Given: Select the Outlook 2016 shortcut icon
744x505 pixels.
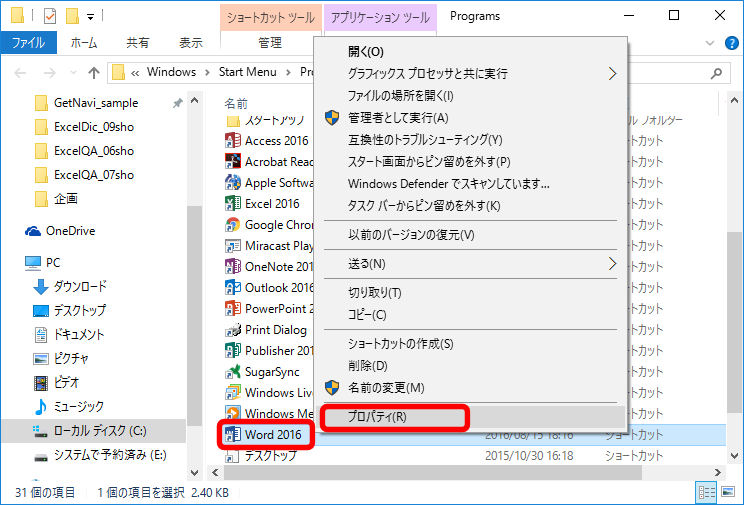Looking at the screenshot, I should (232, 288).
